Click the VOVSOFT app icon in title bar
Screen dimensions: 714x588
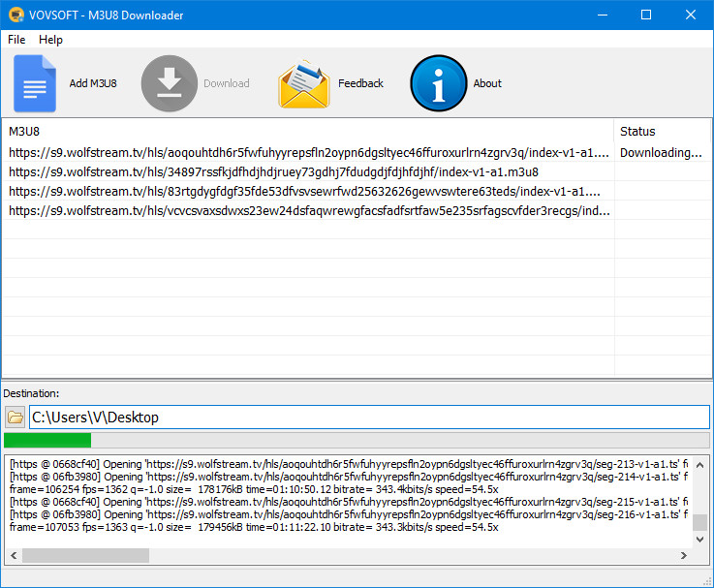pos(16,15)
